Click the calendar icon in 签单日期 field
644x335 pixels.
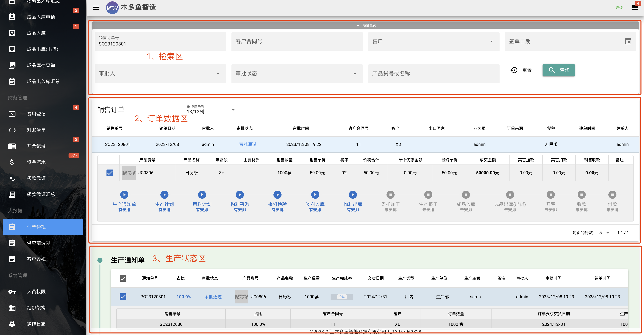pos(628,41)
